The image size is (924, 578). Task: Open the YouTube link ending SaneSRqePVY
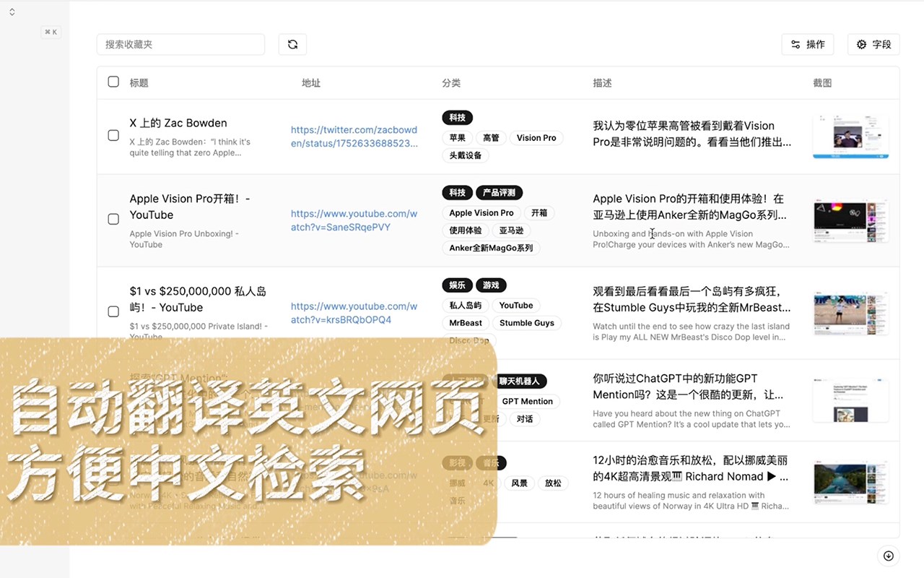pyautogui.click(x=354, y=220)
